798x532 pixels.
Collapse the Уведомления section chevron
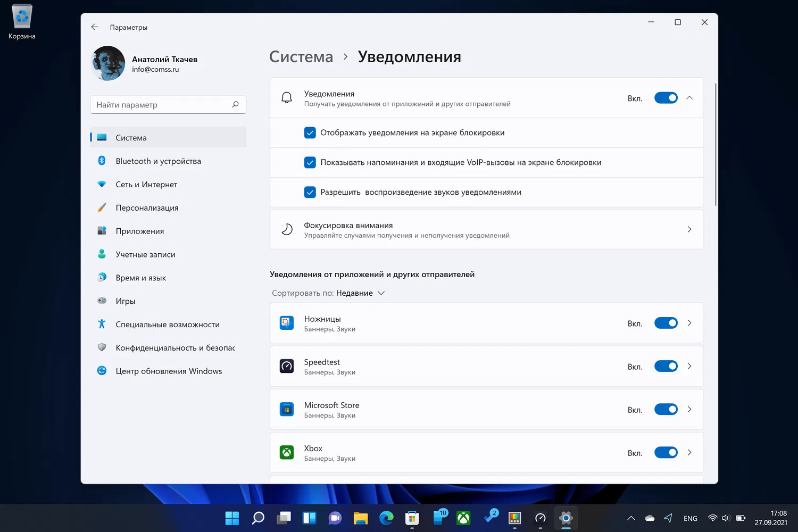[x=689, y=98]
